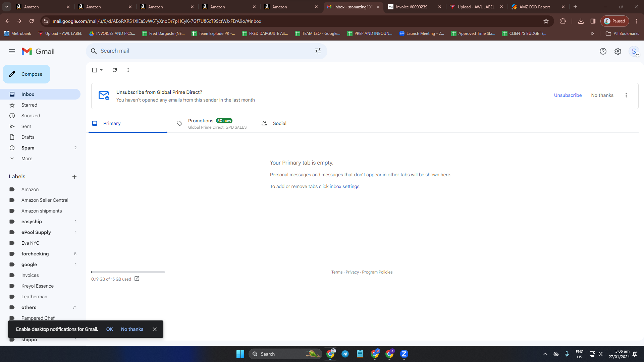View site information icon in address bar

click(46, 21)
